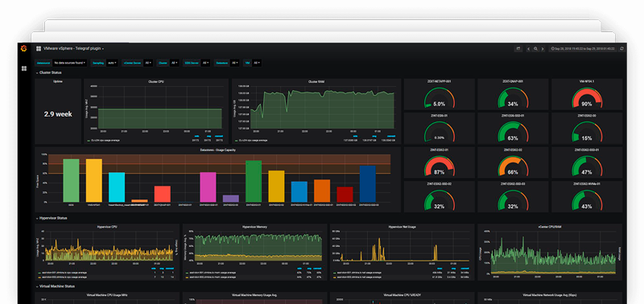Screen dimensions: 644x304
Task: Open the Datastore 'All' dropdown
Action: [234, 63]
